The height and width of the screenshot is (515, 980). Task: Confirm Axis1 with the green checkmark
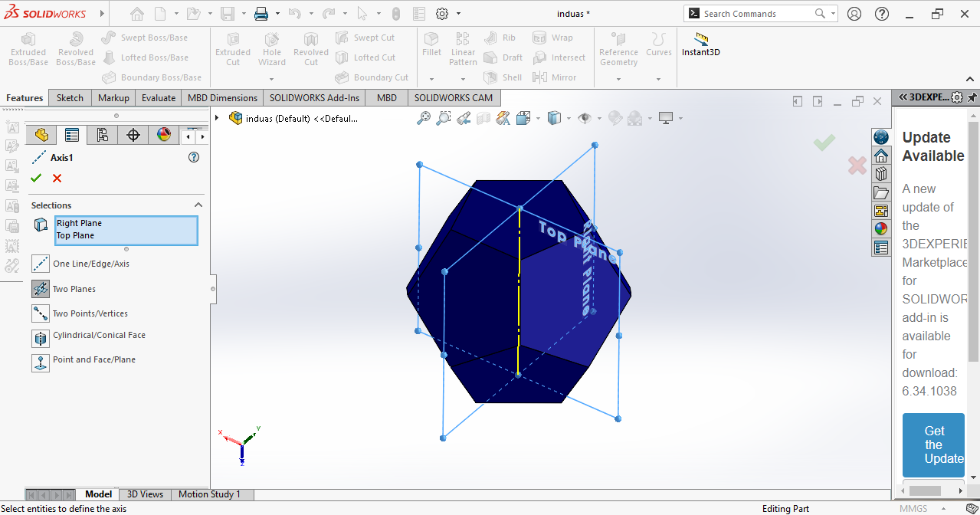(x=35, y=178)
